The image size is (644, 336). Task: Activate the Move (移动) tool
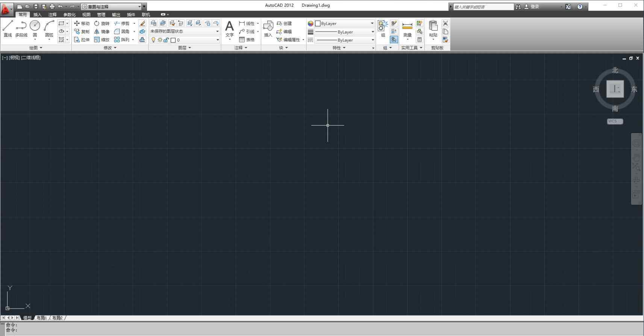(82, 23)
